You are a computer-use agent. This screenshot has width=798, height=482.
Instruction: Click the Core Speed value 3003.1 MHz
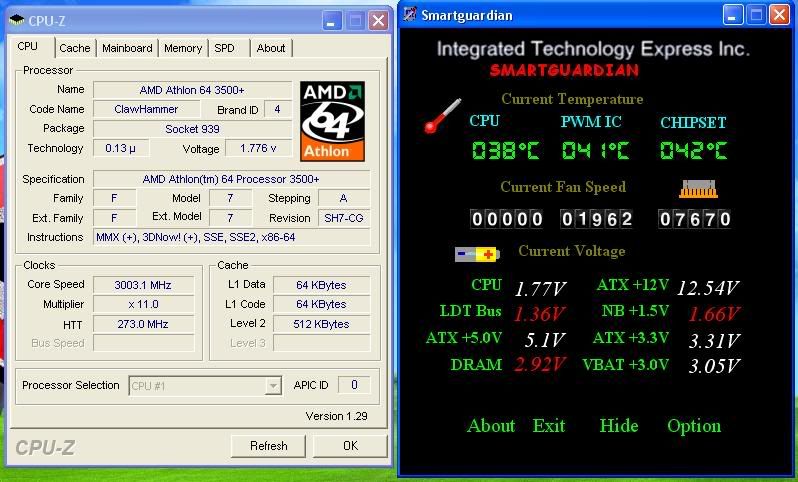143,285
